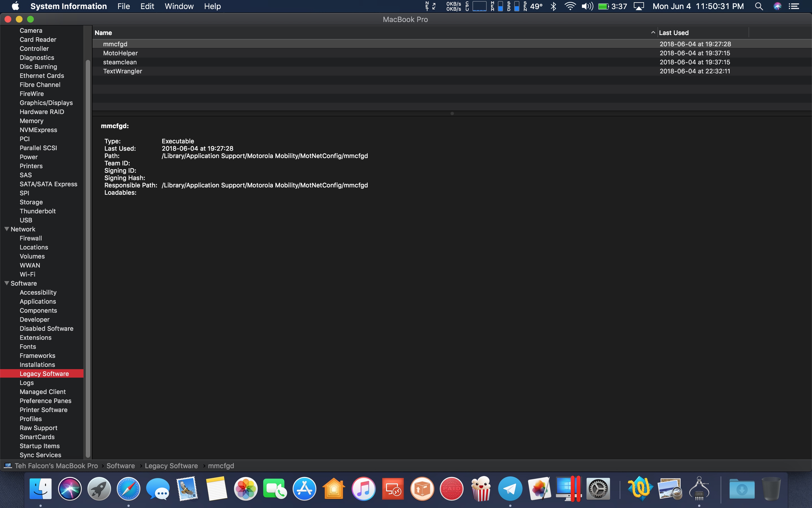Select the mmcfgd row
The image size is (812, 508).
(452, 44)
